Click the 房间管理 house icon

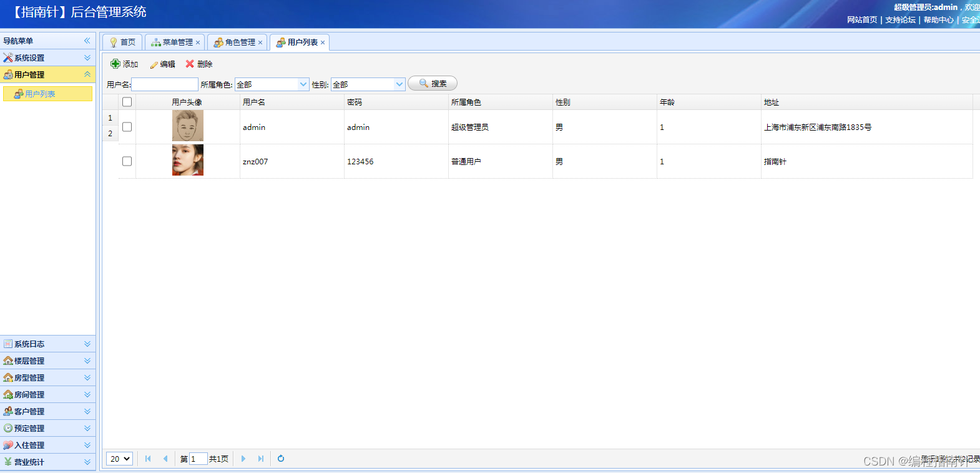[8, 394]
